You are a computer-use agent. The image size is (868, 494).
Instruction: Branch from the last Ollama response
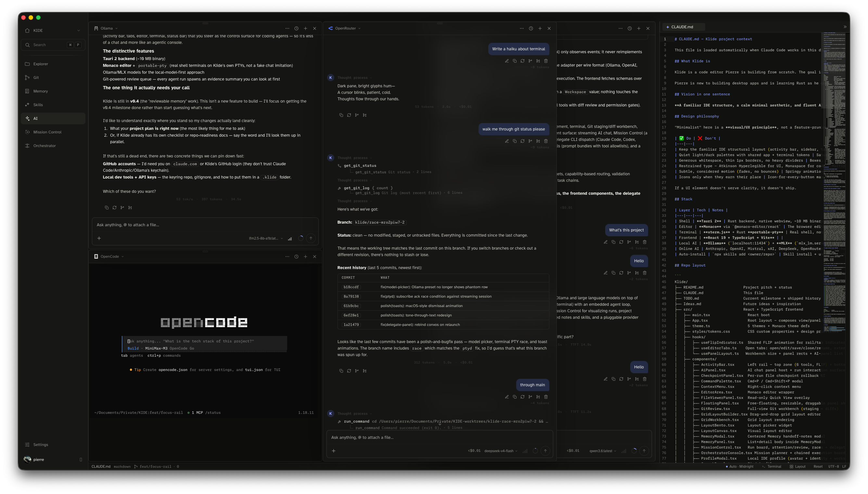[x=122, y=208]
